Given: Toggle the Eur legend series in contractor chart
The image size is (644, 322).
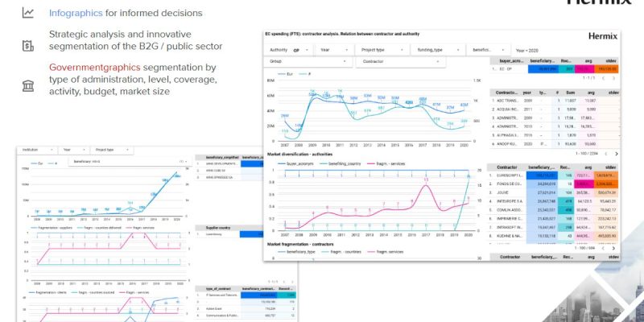Looking at the screenshot, I should (286, 74).
